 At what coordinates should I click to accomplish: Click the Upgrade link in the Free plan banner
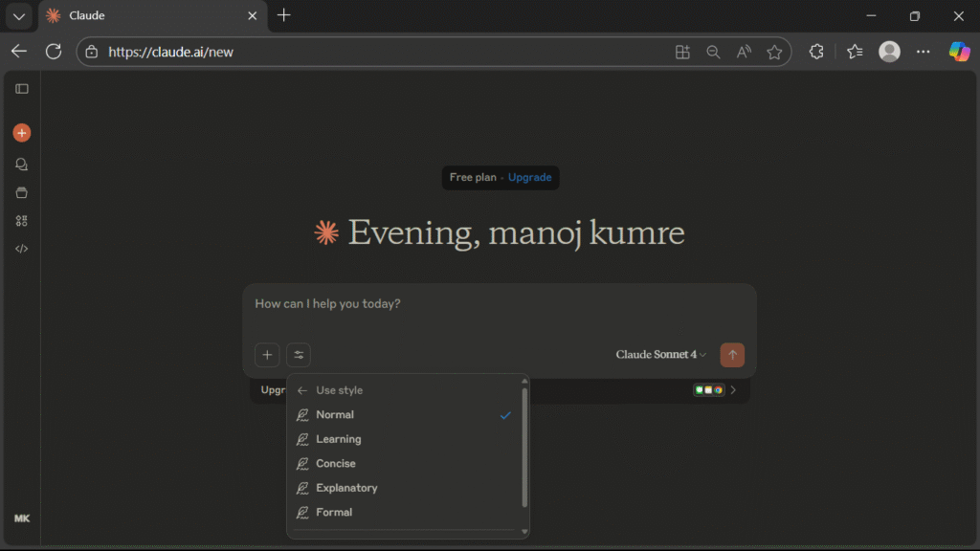[x=529, y=177]
